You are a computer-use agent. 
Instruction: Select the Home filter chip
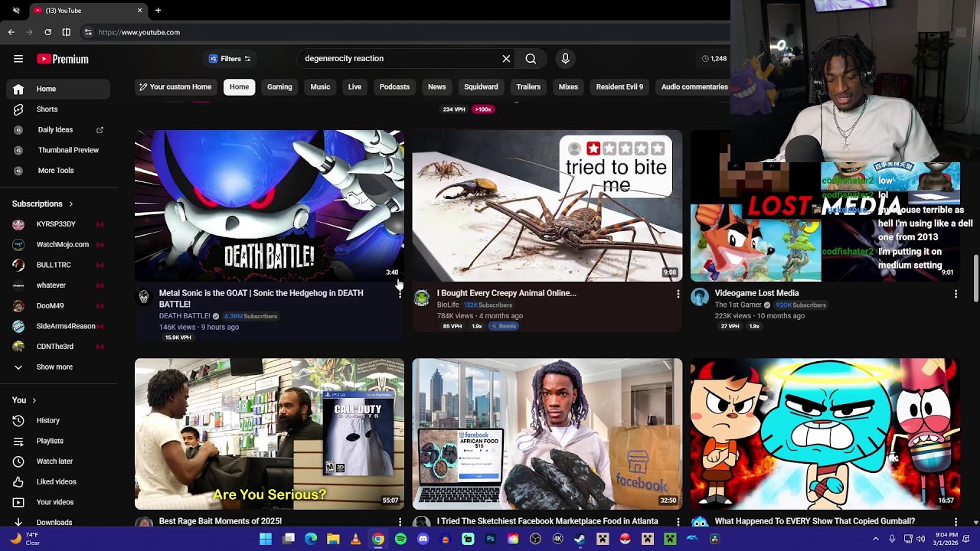pos(239,87)
